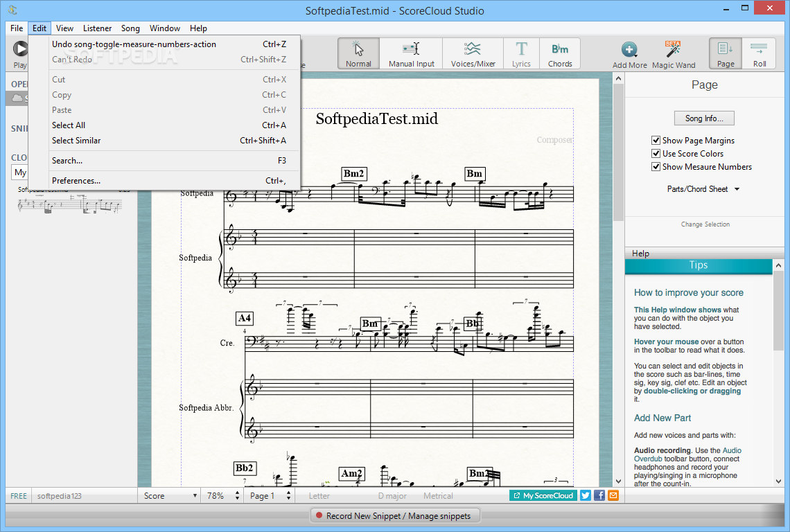Open the Voices/Mixer panel

[473, 53]
